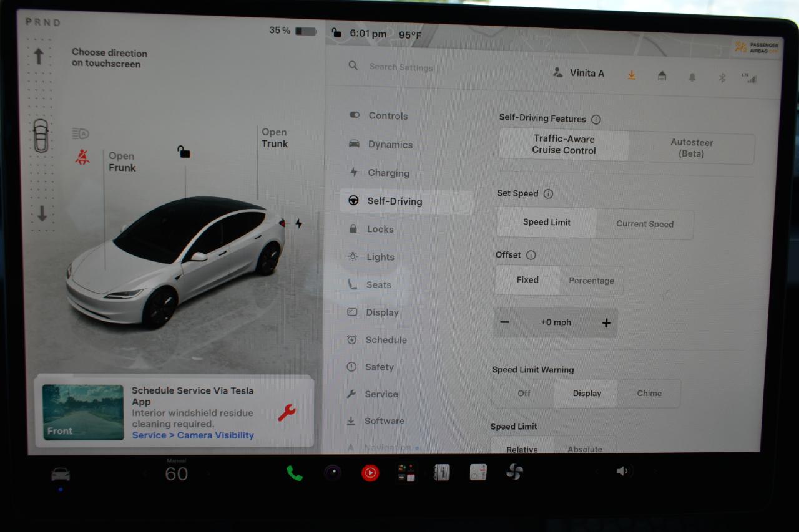Tap Open Trunk

point(275,138)
